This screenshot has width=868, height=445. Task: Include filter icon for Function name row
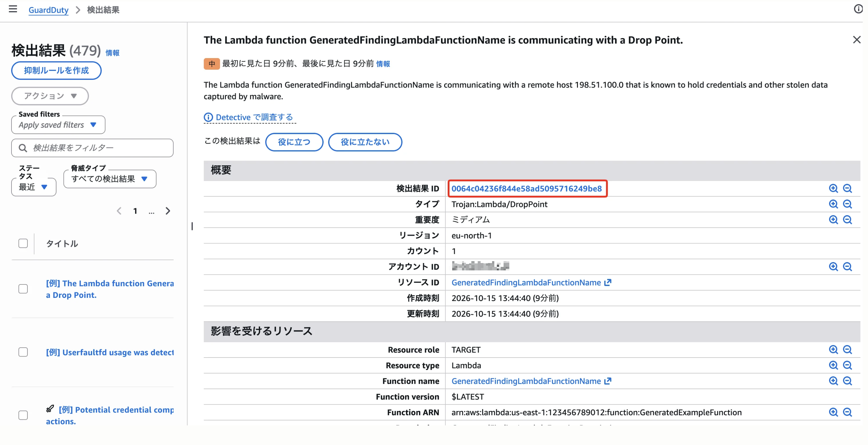[x=833, y=381]
